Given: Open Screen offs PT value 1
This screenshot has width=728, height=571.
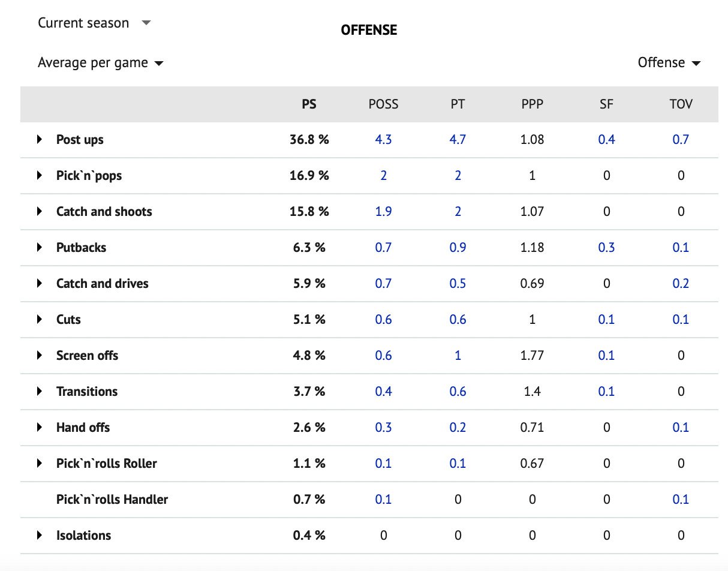Looking at the screenshot, I should coord(458,356).
